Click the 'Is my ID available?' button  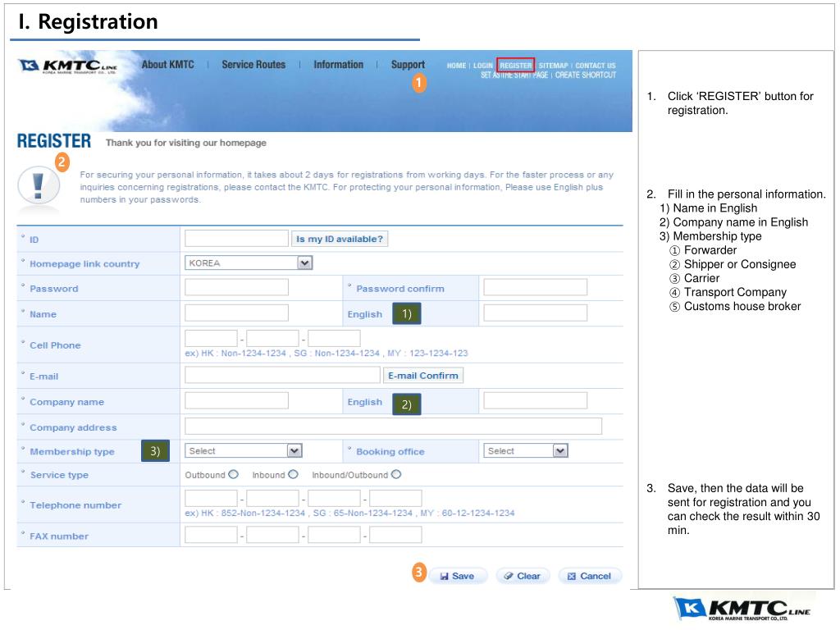tap(340, 239)
